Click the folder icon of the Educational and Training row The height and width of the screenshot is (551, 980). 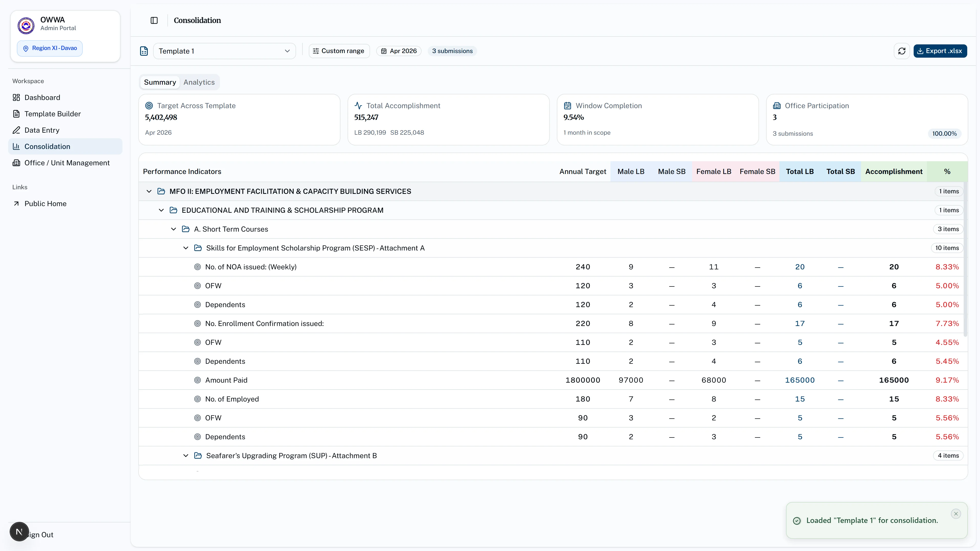(174, 210)
